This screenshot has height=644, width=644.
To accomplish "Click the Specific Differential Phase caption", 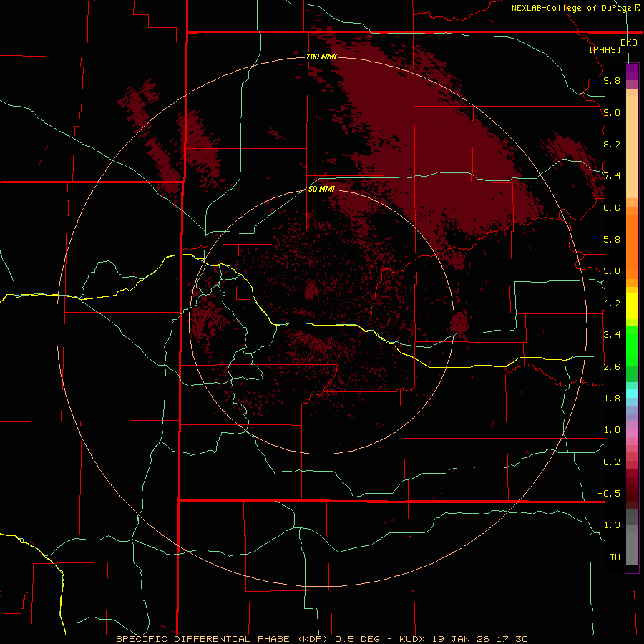I will point(321,639).
